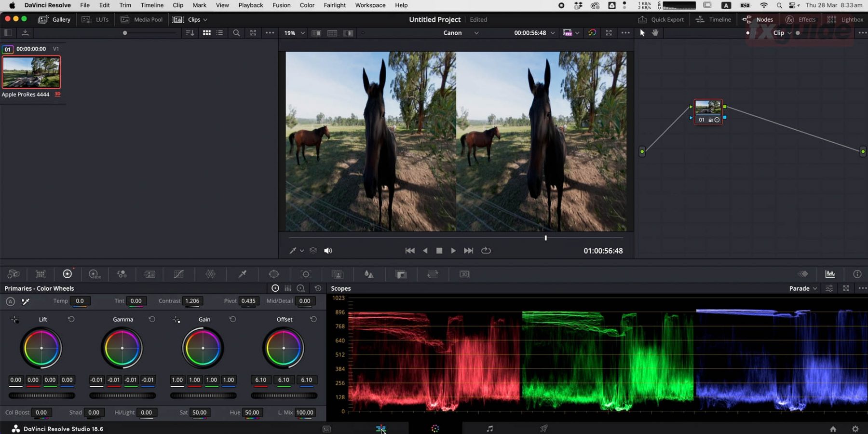The image size is (868, 434).
Task: Open the Curves palette icon
Action: (178, 274)
